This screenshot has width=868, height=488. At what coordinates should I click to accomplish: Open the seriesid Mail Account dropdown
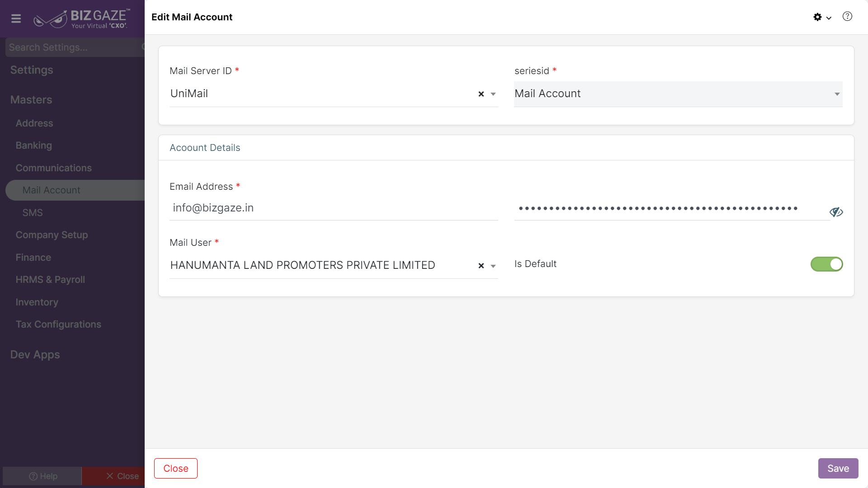point(678,94)
